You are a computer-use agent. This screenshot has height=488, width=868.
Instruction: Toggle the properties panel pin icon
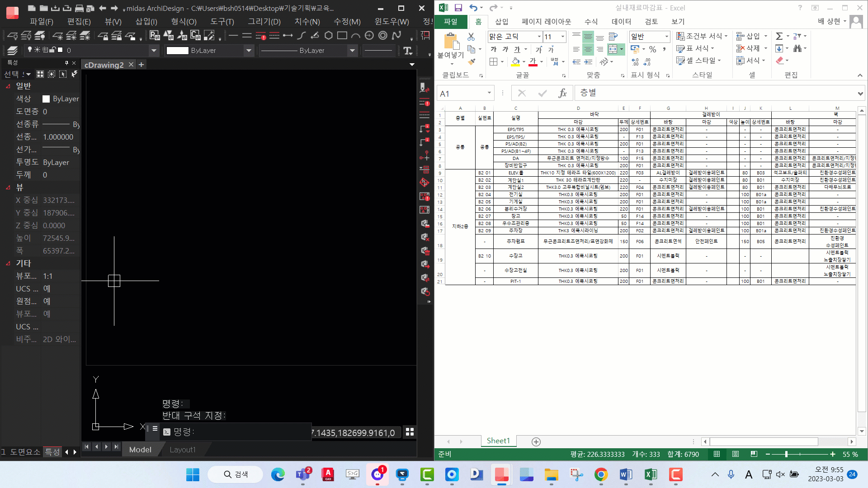click(66, 63)
